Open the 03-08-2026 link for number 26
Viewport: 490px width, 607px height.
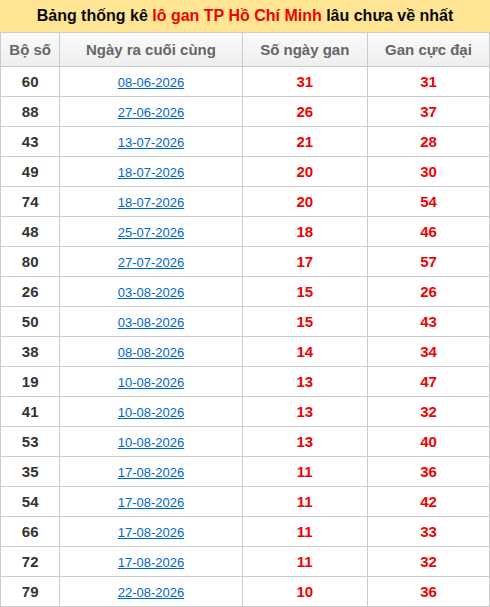pos(151,292)
